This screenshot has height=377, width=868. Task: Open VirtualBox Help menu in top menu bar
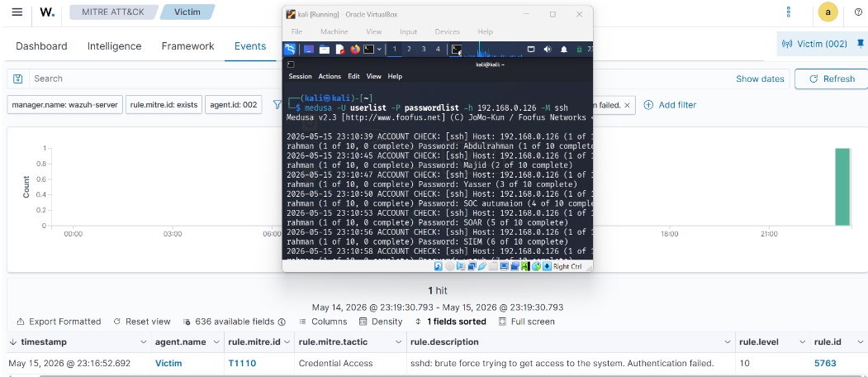click(x=486, y=31)
